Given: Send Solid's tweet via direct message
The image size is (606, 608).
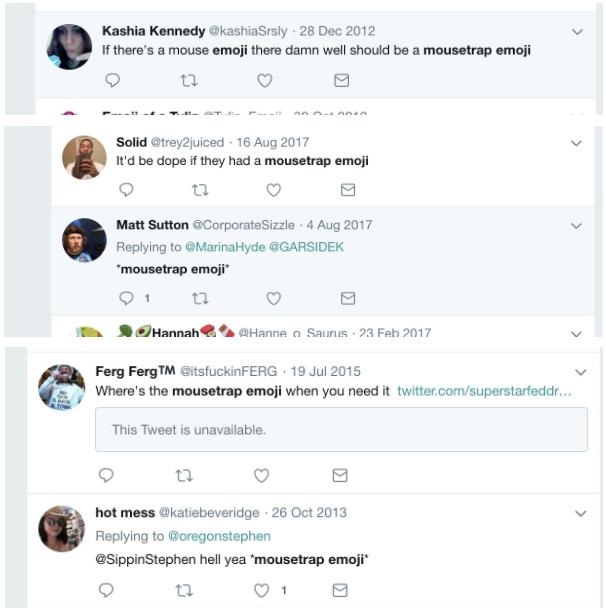Looking at the screenshot, I should [348, 189].
